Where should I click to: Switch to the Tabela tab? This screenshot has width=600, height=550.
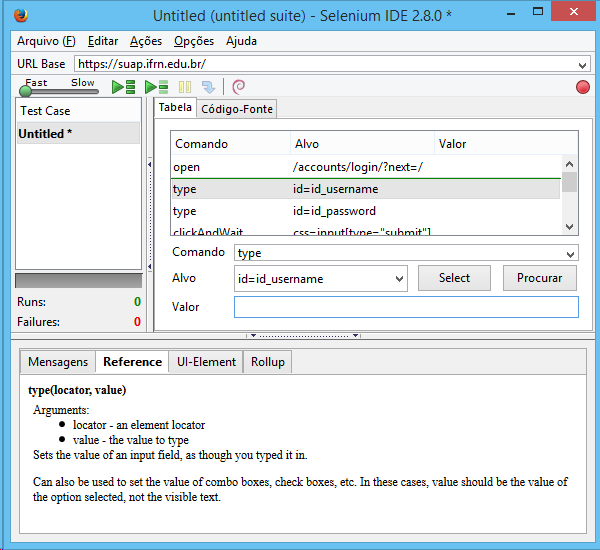175,107
